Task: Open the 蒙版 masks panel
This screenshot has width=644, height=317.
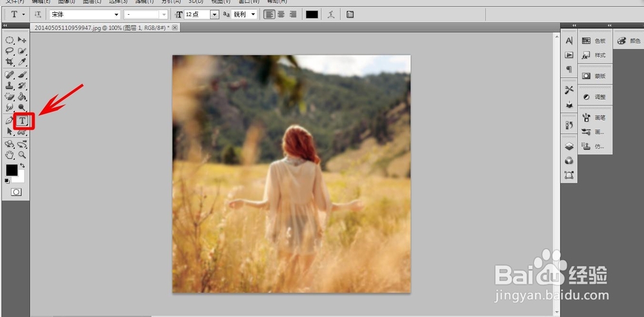Action: pos(594,76)
